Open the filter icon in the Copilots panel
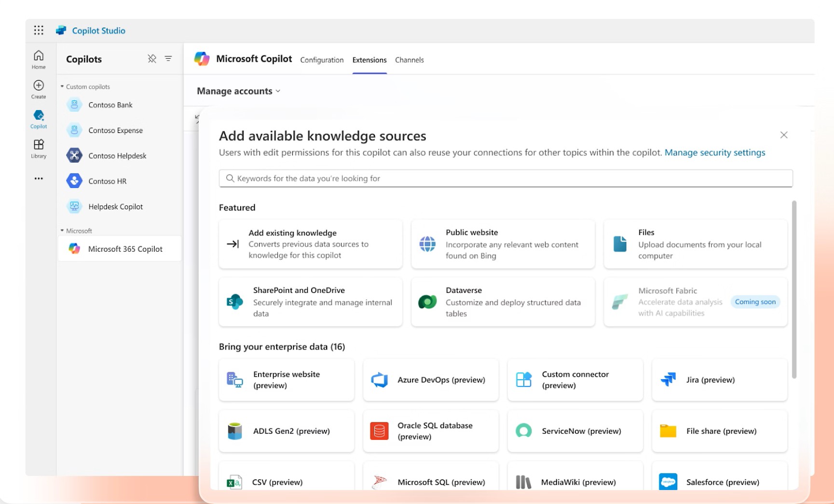This screenshot has width=834, height=504. (168, 59)
